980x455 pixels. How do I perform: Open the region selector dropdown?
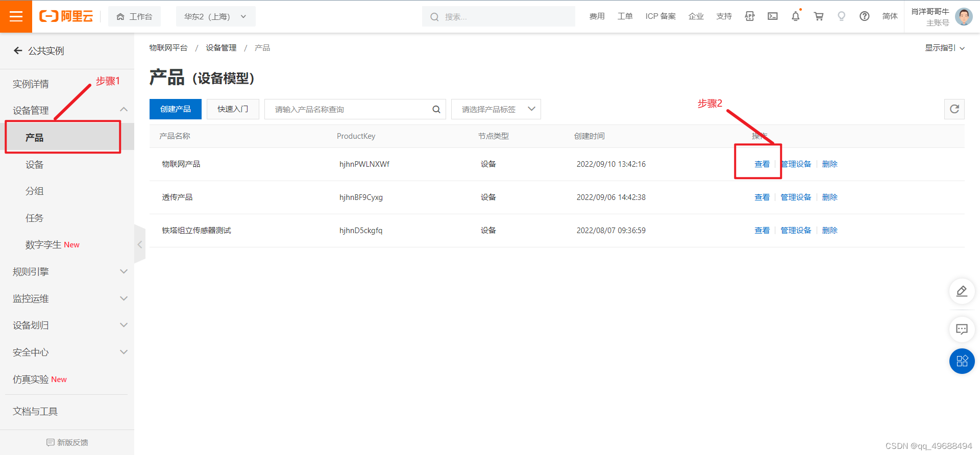215,16
